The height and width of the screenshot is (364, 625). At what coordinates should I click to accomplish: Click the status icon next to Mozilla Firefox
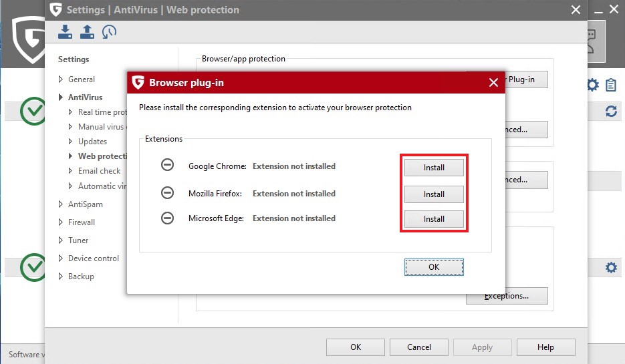click(x=167, y=193)
